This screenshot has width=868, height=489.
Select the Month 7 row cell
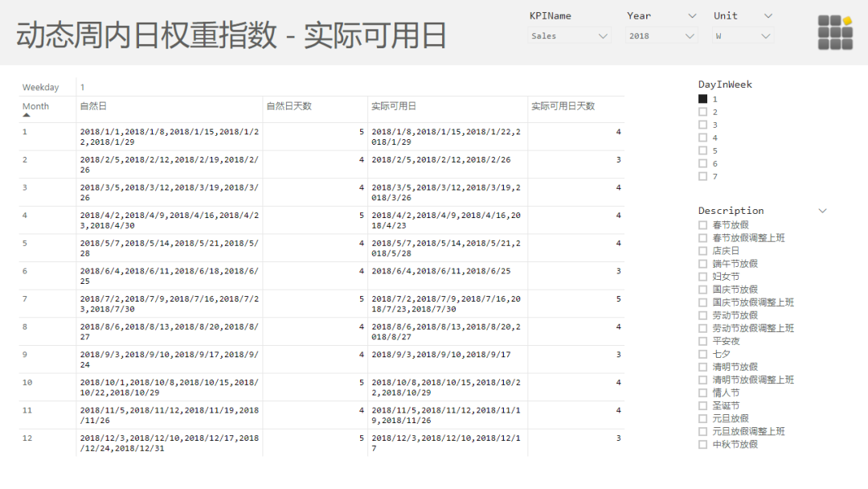pyautogui.click(x=47, y=303)
